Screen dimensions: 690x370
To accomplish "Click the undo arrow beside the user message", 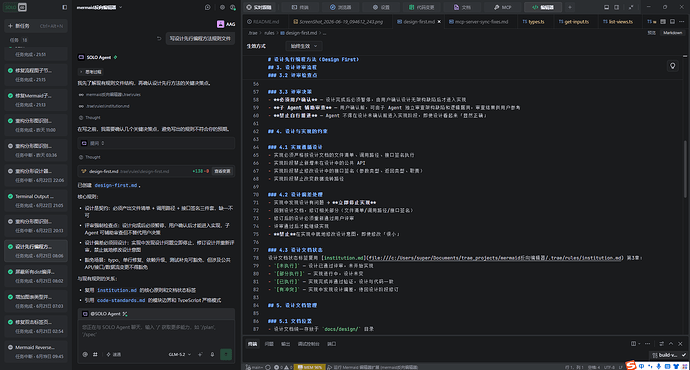I will point(159,39).
